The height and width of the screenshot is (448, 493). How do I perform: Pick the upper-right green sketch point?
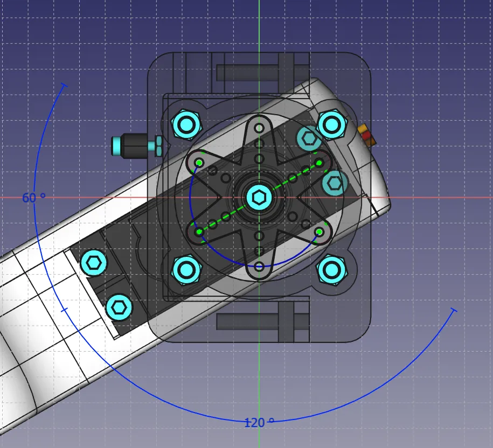tap(319, 163)
